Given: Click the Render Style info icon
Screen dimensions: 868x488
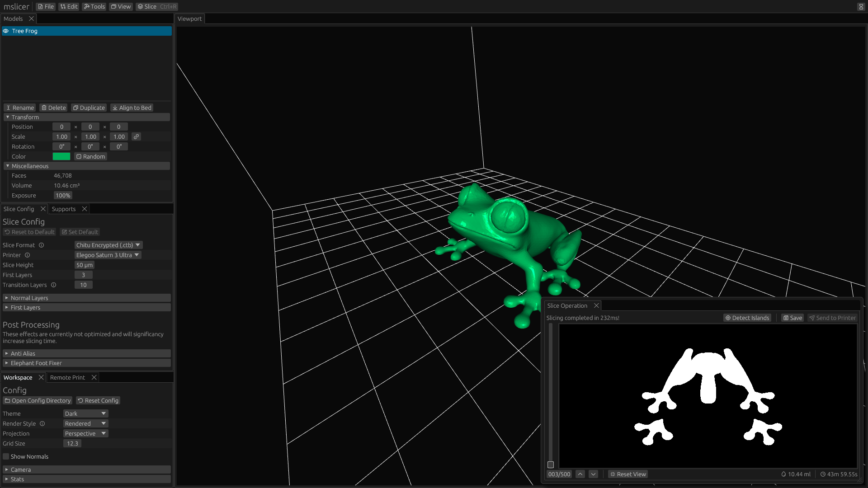Looking at the screenshot, I should pyautogui.click(x=42, y=423).
